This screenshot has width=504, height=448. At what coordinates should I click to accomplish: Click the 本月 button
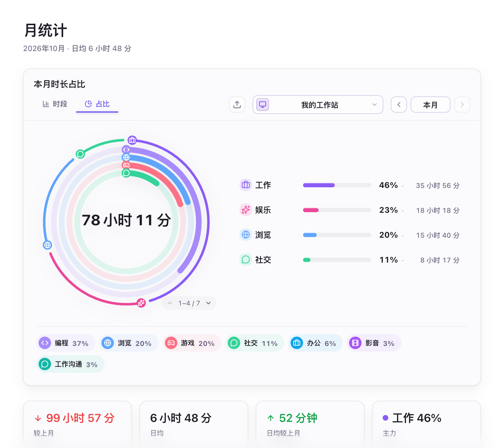(x=430, y=105)
